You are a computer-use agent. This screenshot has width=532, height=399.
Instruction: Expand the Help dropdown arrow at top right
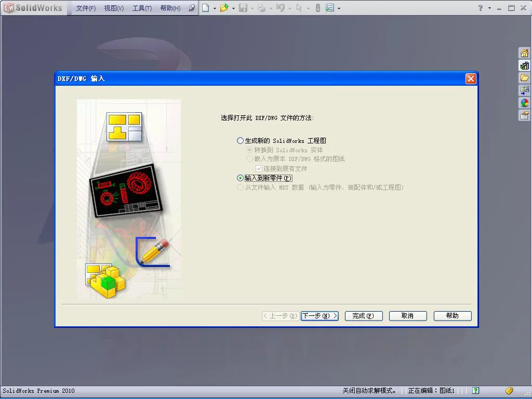pos(489,8)
